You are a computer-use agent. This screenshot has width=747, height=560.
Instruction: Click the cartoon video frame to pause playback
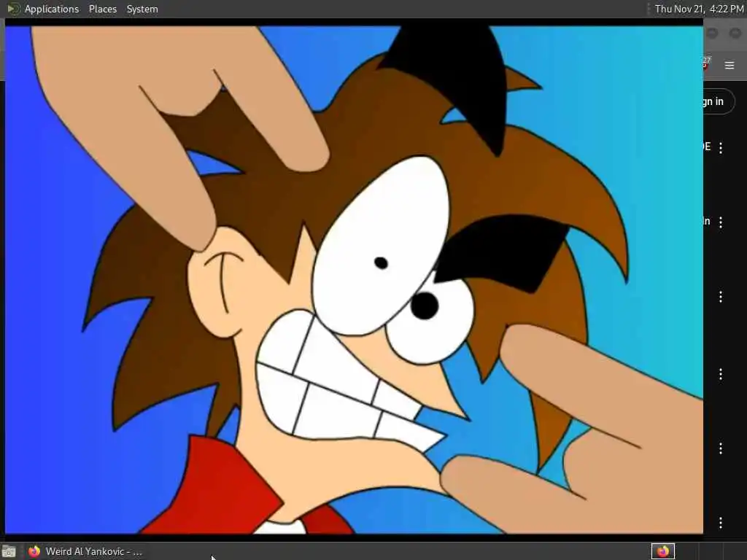coord(354,279)
